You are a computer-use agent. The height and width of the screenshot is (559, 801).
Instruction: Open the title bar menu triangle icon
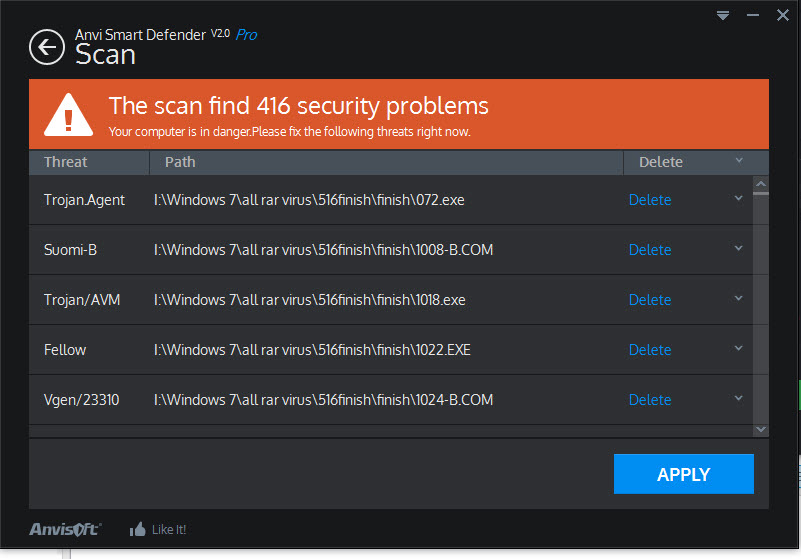pyautogui.click(x=723, y=16)
